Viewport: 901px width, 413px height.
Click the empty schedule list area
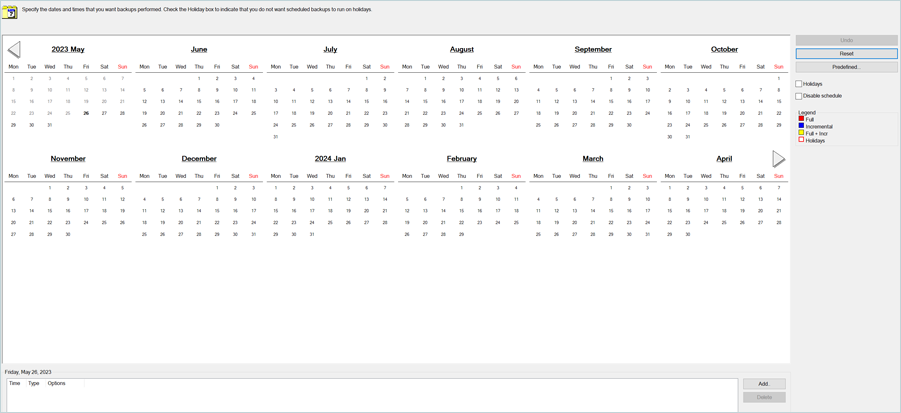370,398
